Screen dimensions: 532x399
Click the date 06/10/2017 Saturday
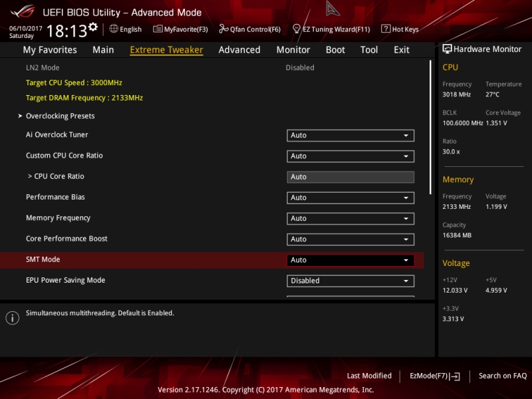26,32
